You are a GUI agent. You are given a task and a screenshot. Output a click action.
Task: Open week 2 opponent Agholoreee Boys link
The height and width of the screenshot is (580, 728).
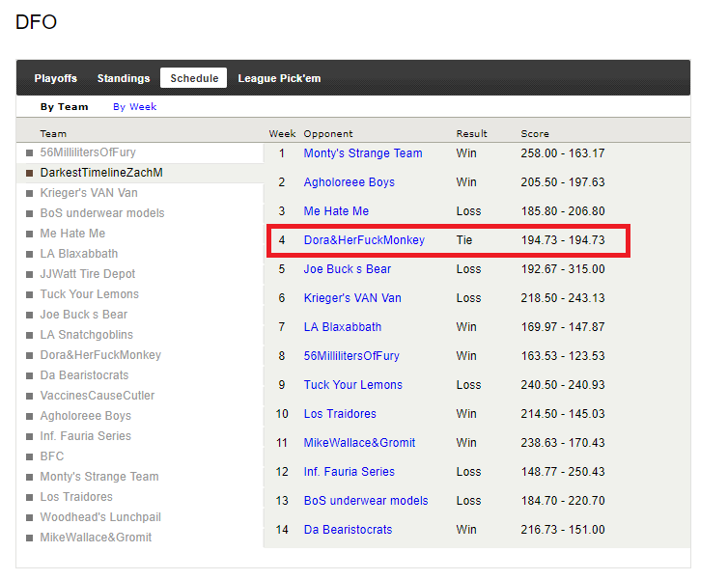point(350,181)
